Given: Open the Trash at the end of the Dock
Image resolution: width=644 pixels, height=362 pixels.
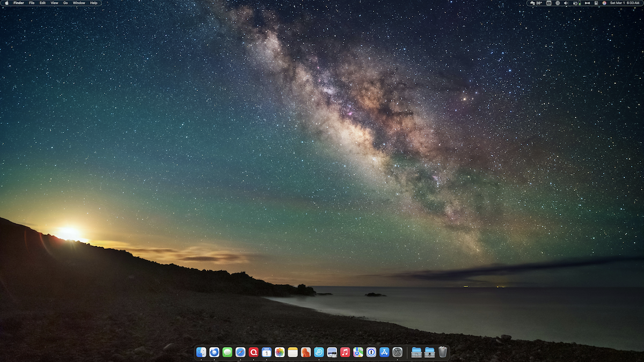Looking at the screenshot, I should (443, 353).
